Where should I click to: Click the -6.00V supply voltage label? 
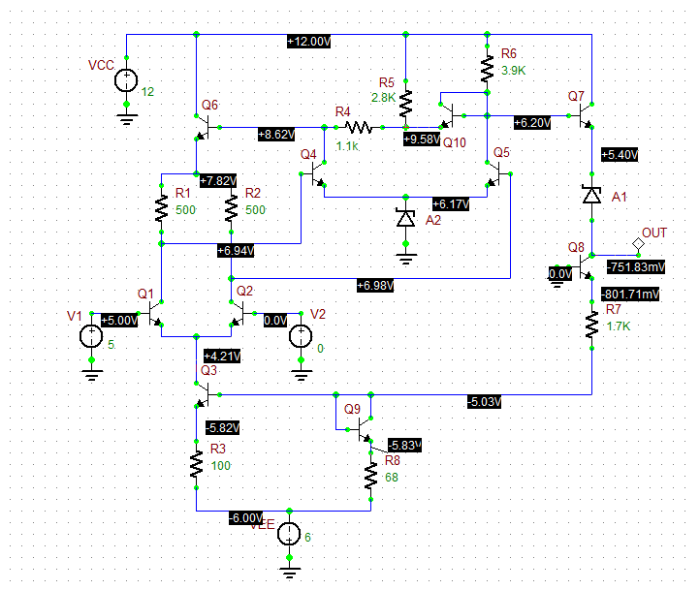(245, 518)
